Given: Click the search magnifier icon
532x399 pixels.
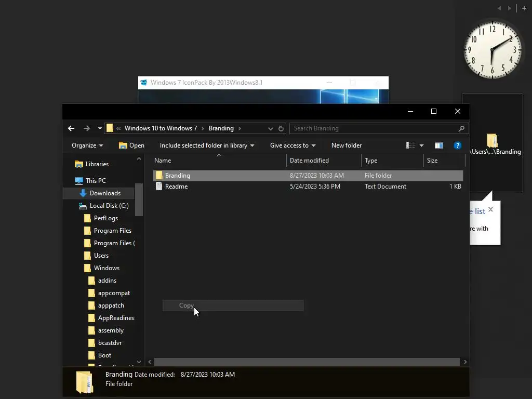Looking at the screenshot, I should click(461, 128).
